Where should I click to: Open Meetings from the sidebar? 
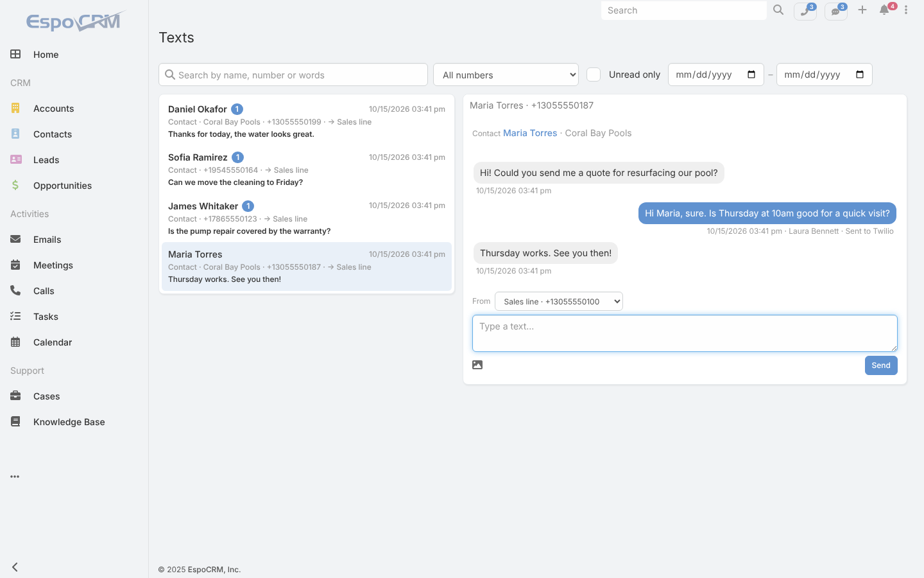point(74,265)
